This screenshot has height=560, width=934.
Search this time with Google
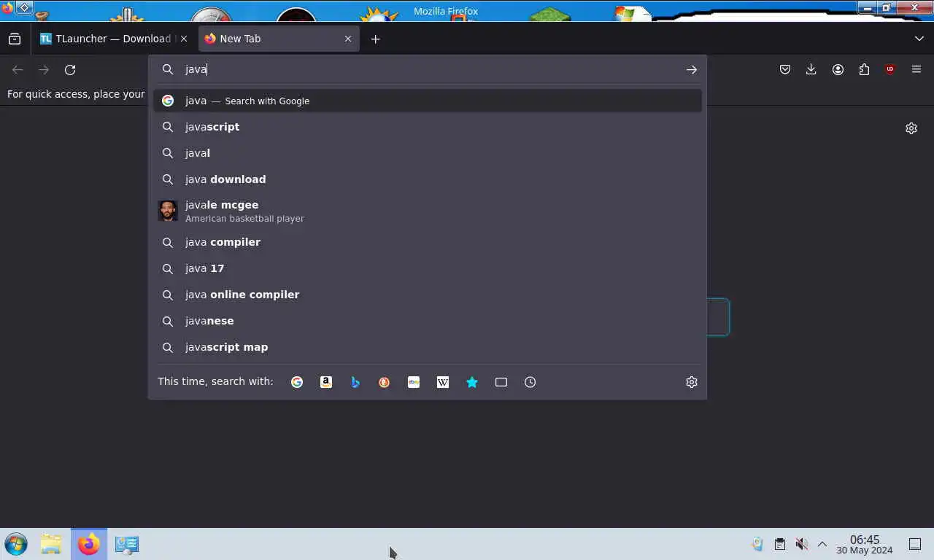click(297, 382)
